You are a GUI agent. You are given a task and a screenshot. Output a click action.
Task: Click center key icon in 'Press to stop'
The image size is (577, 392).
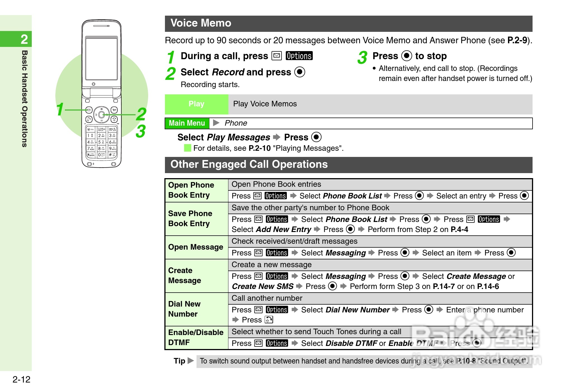point(406,56)
